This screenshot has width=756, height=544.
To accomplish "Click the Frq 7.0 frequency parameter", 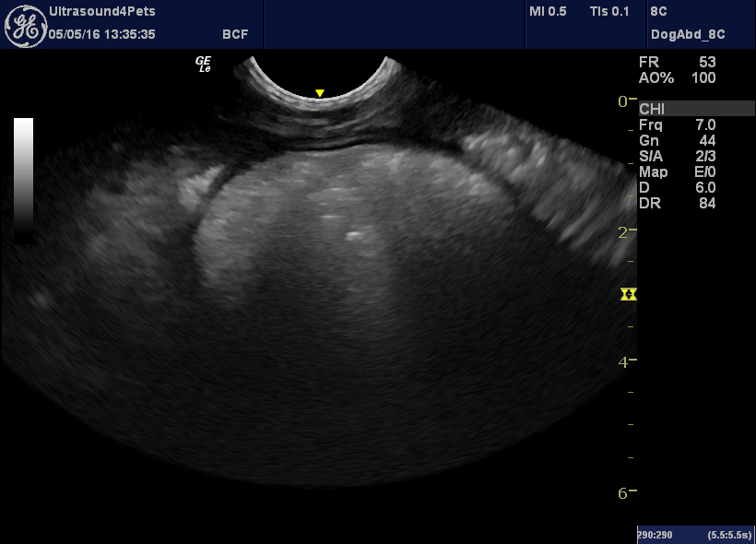I will [678, 124].
